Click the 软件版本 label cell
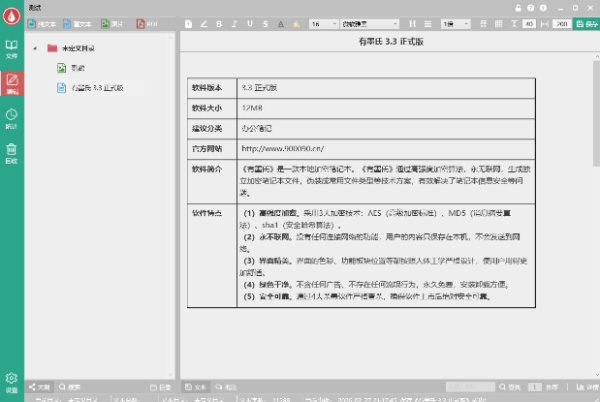This screenshot has width=600, height=402. pyautogui.click(x=212, y=88)
